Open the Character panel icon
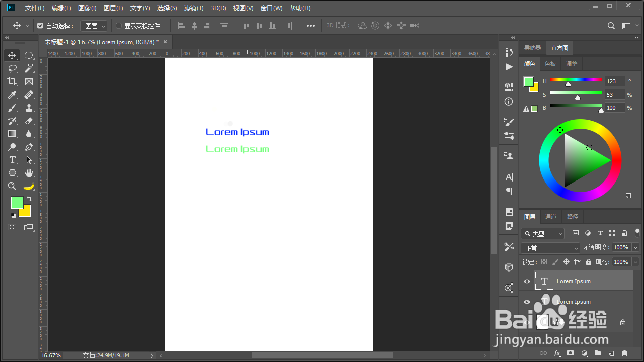Screen dimensions: 644x362 (509, 177)
